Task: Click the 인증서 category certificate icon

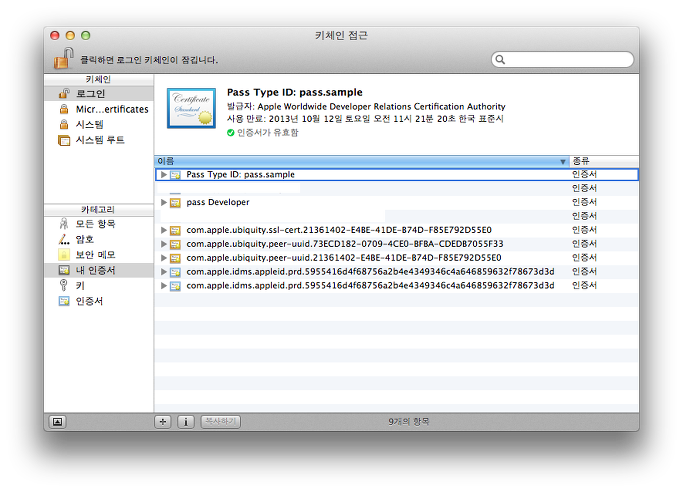Action: (64, 301)
